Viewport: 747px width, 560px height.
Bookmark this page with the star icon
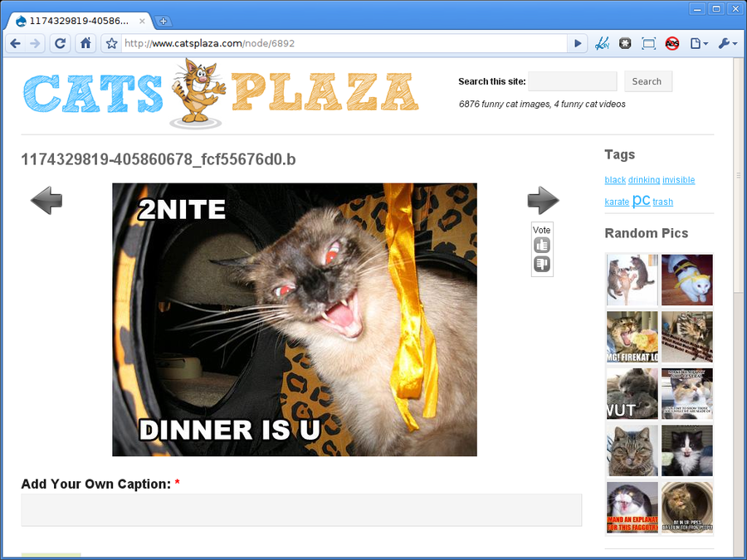click(x=112, y=44)
